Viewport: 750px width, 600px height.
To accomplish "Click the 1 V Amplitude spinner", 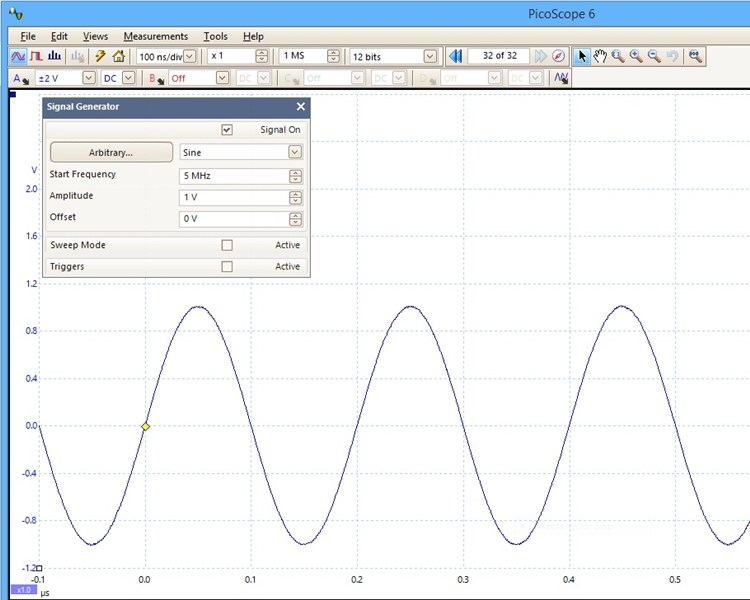I will click(x=295, y=198).
